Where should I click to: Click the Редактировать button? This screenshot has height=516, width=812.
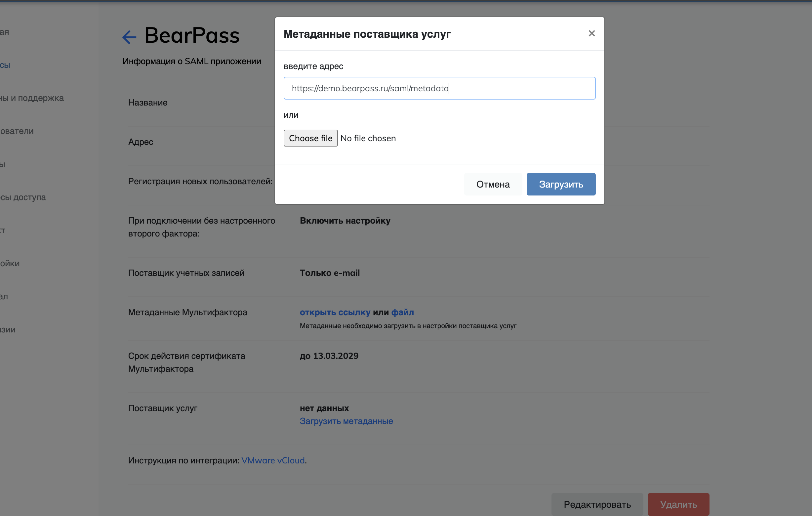tap(597, 504)
